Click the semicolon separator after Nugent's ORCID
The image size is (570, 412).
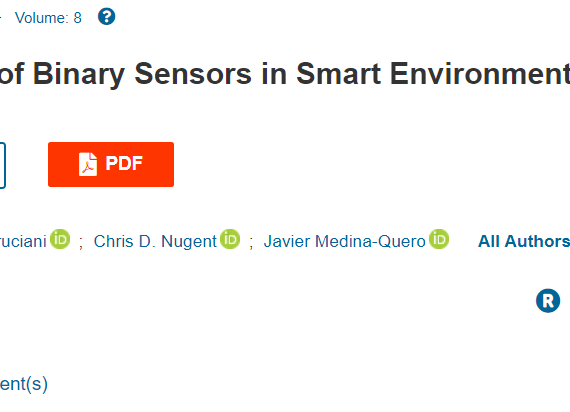251,242
